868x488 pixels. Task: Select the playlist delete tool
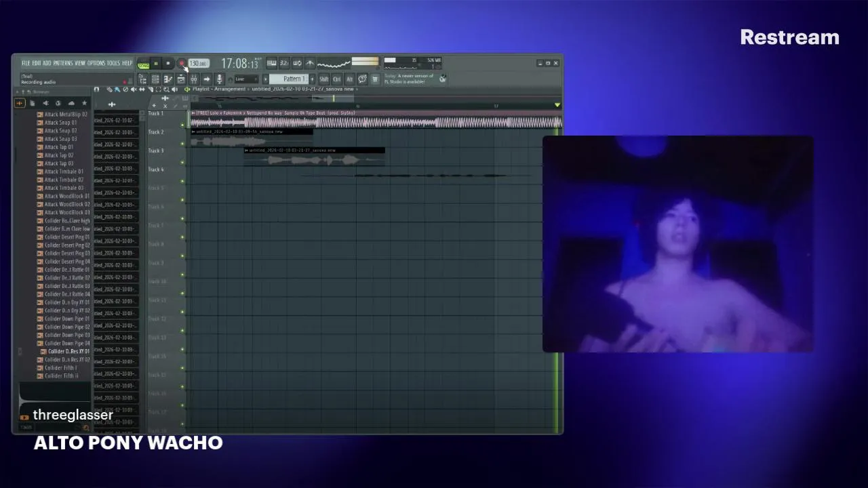tap(125, 89)
